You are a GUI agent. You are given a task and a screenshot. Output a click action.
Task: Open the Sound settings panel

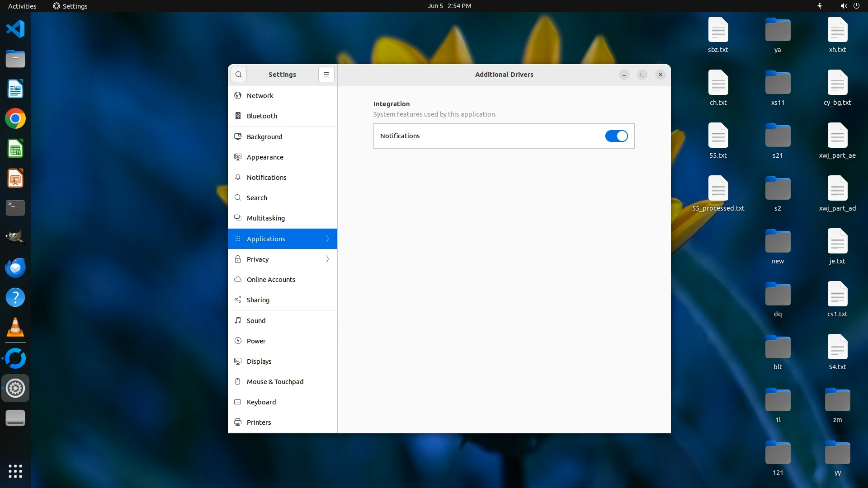[x=256, y=321]
